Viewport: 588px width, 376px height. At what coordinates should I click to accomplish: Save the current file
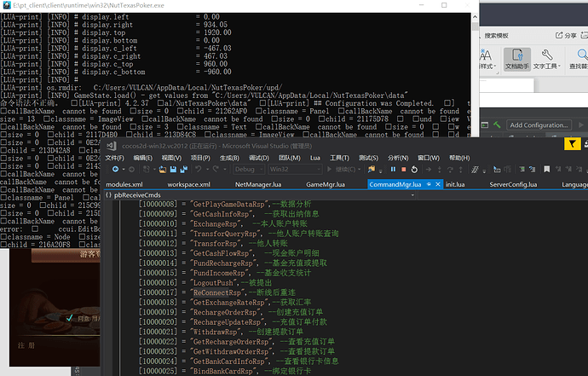click(x=173, y=169)
